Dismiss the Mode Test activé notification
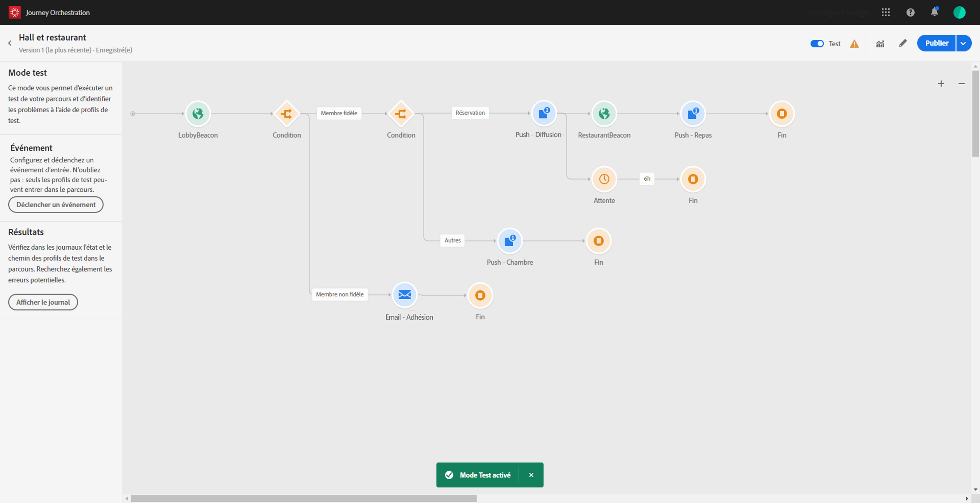The image size is (980, 503). pos(531,475)
